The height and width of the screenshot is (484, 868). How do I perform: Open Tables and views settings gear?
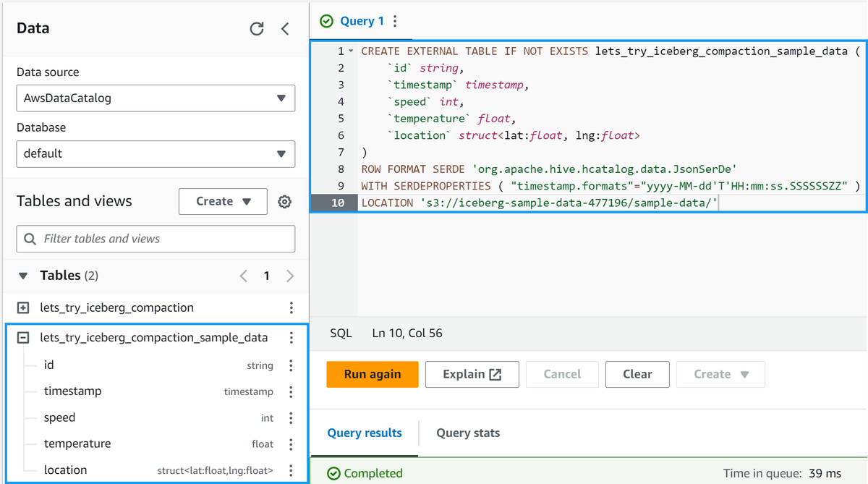pyautogui.click(x=285, y=202)
